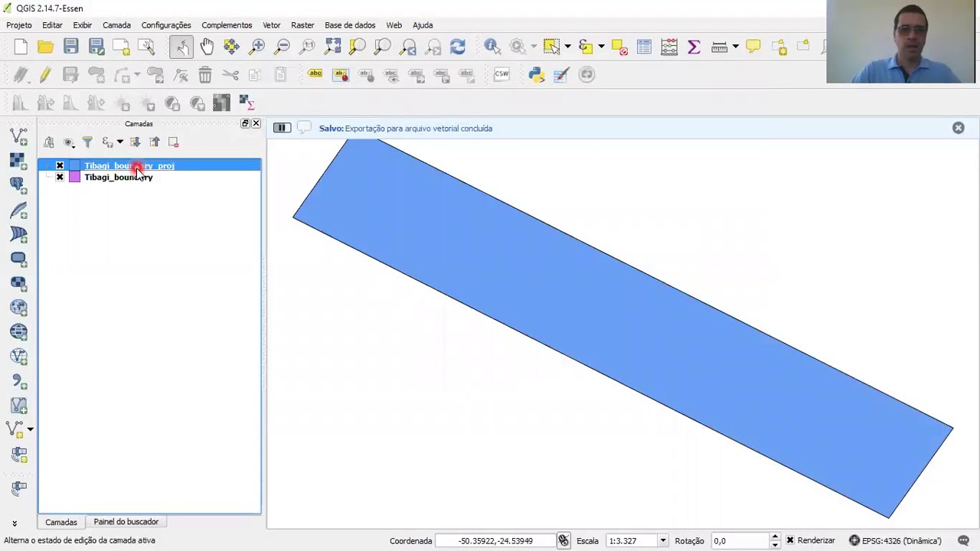The height and width of the screenshot is (551, 980).
Task: Toggle extents display next to coordinate field
Action: coord(563,540)
